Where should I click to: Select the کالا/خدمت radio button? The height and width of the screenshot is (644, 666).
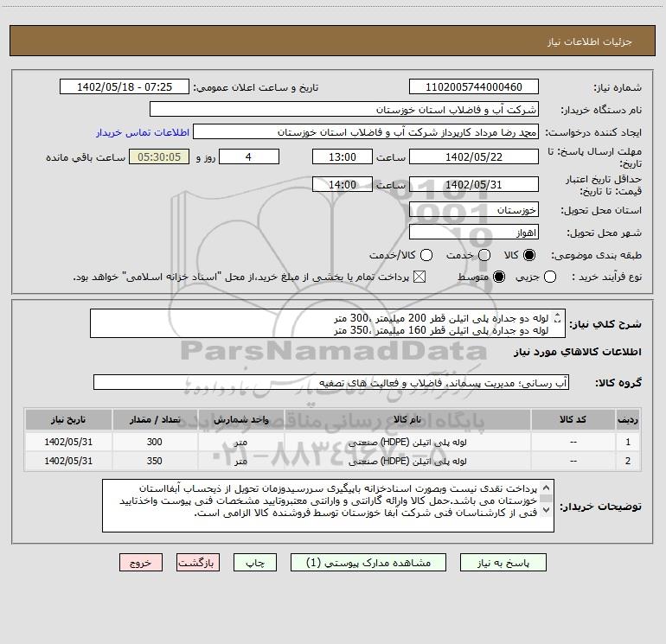[x=426, y=255]
